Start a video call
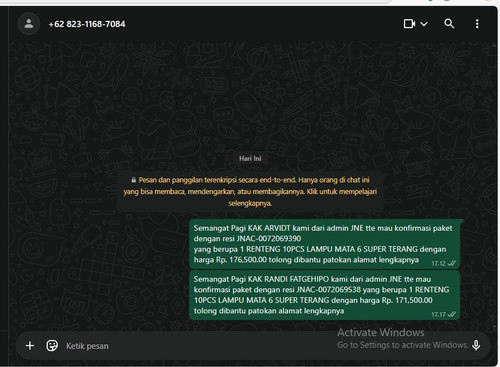This screenshot has width=500, height=367. click(x=409, y=24)
